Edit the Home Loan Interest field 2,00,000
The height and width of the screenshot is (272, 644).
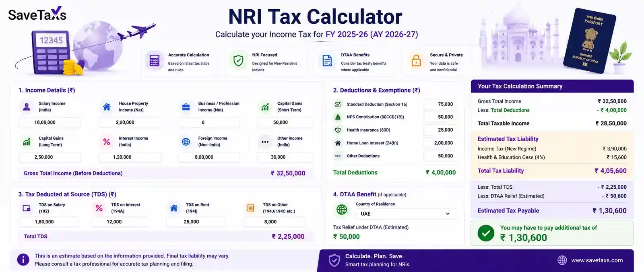click(x=440, y=143)
